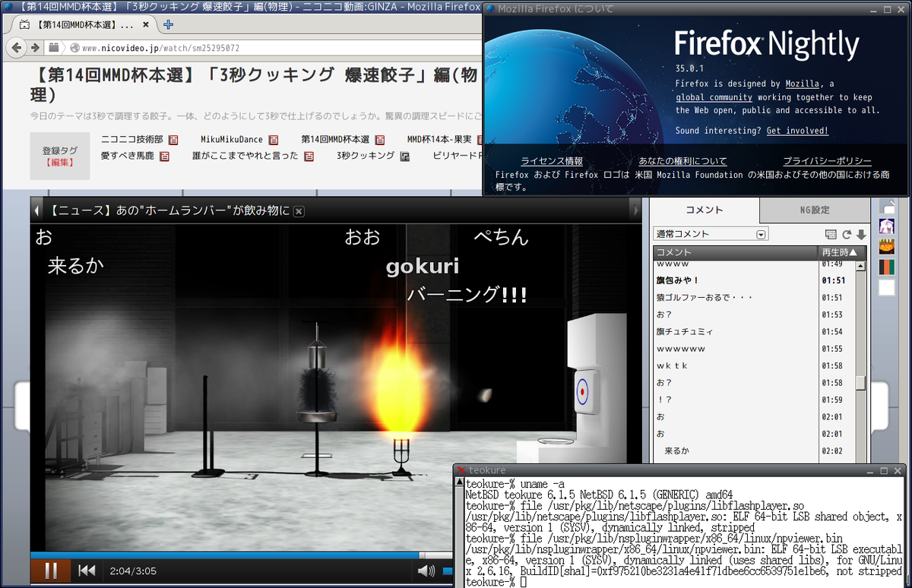Pause the video with the pause button
The height and width of the screenshot is (588, 912).
pyautogui.click(x=51, y=571)
